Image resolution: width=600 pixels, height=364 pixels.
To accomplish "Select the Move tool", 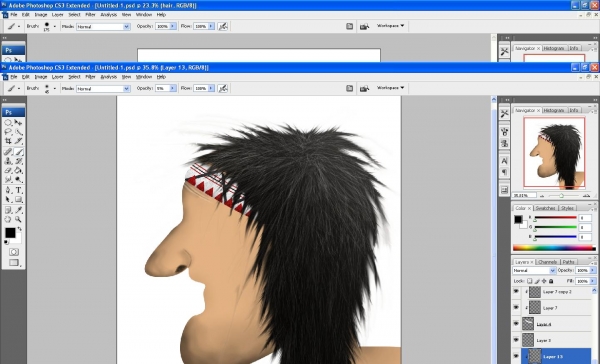I will 18,123.
